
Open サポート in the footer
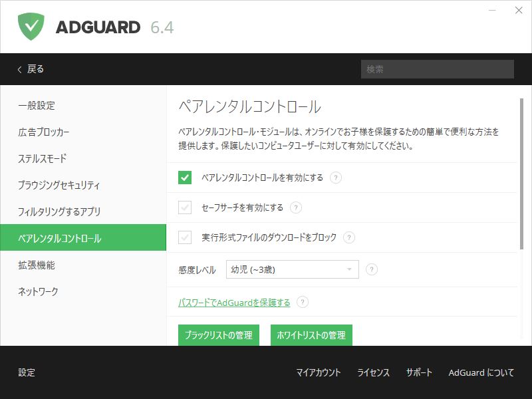(x=419, y=372)
